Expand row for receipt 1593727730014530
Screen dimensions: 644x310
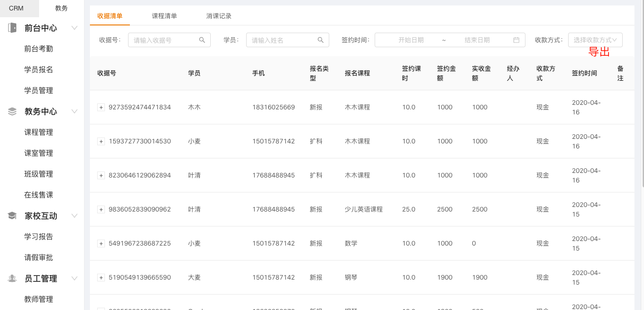coord(101,141)
